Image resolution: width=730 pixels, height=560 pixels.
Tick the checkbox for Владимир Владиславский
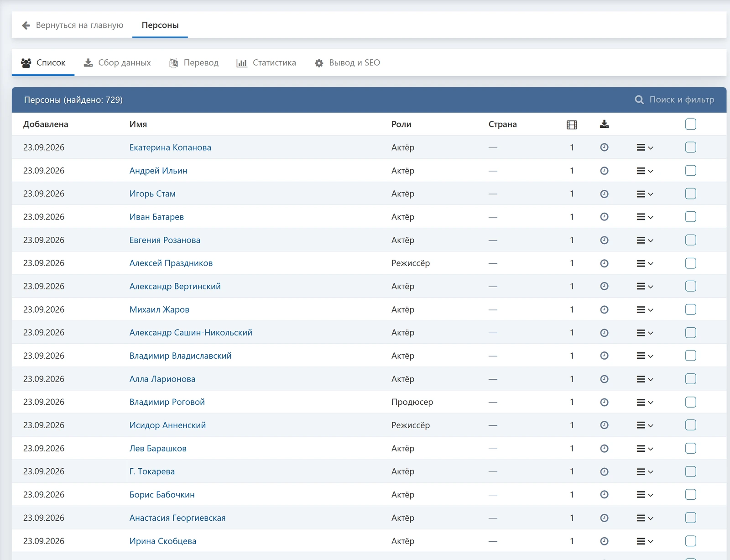coord(691,356)
